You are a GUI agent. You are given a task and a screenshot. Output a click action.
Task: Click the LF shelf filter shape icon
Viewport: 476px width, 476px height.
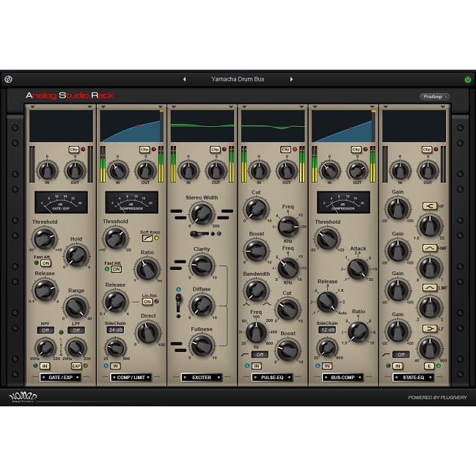click(x=430, y=329)
